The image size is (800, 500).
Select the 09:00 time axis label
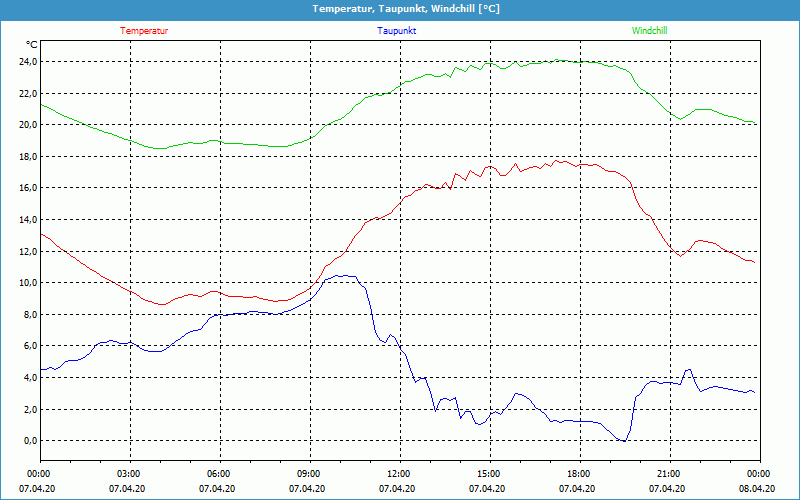[x=308, y=474]
